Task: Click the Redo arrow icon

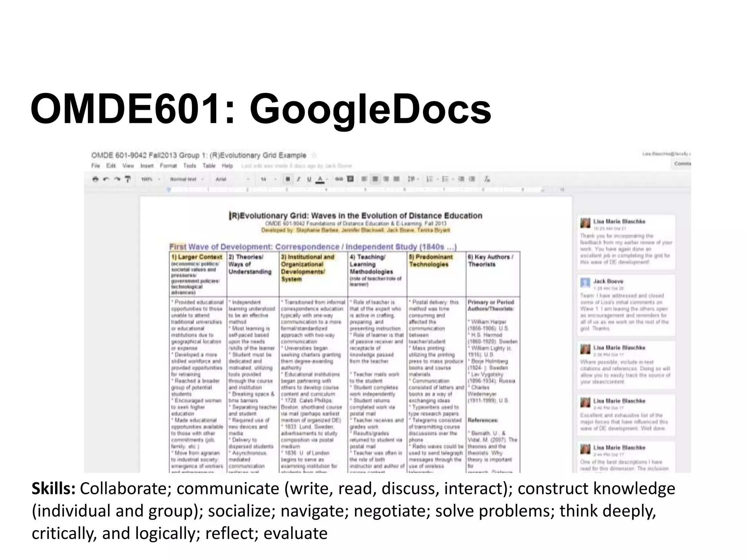Action: (117, 179)
